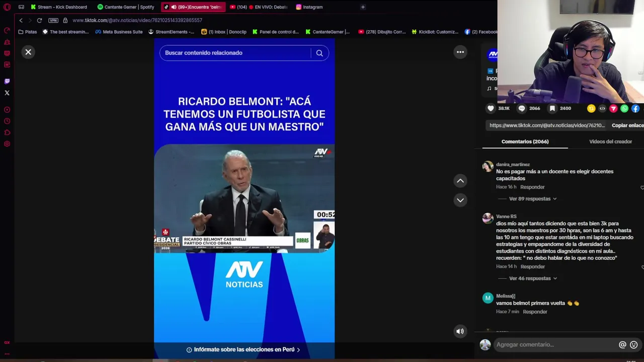Toggle the VPN badge in address bar
The width and height of the screenshot is (644, 362).
(x=53, y=20)
